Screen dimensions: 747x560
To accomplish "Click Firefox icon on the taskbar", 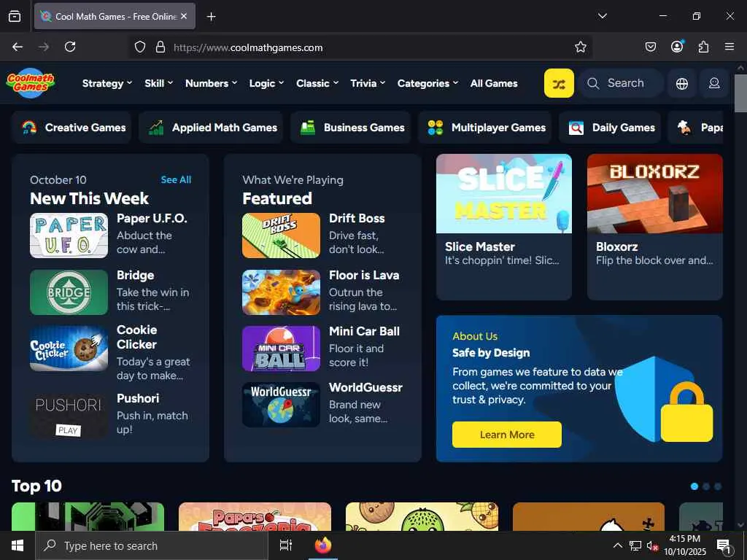I will (x=323, y=545).
